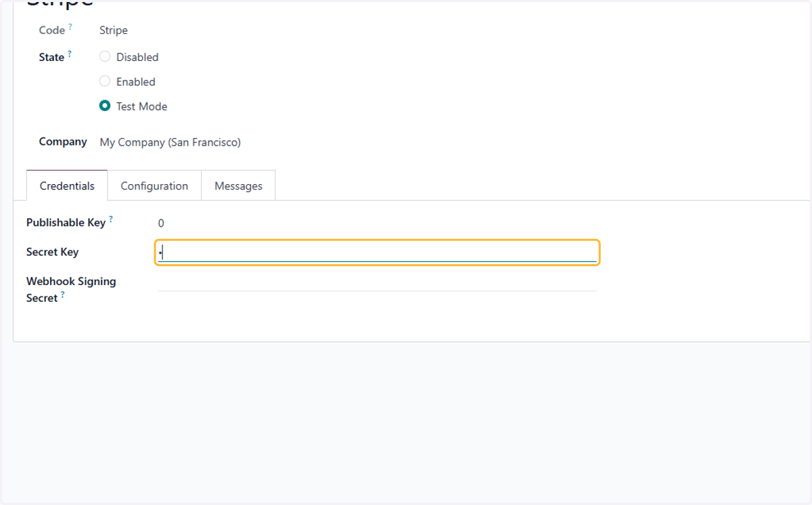Show help tooltip beside Publishable Key
The width and height of the screenshot is (812, 505).
(111, 219)
